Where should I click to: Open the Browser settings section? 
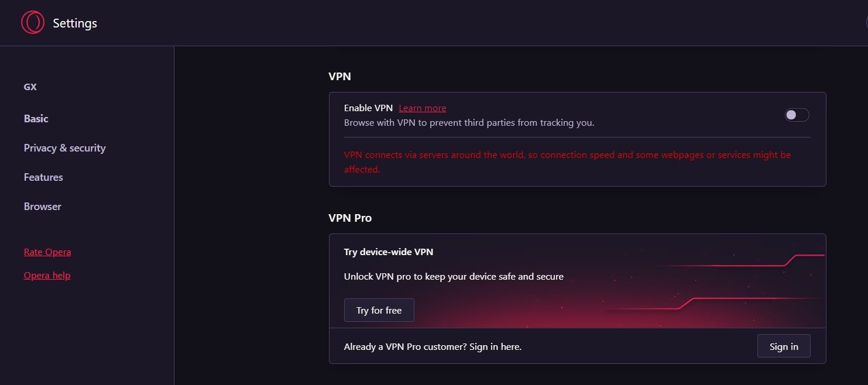[42, 207]
